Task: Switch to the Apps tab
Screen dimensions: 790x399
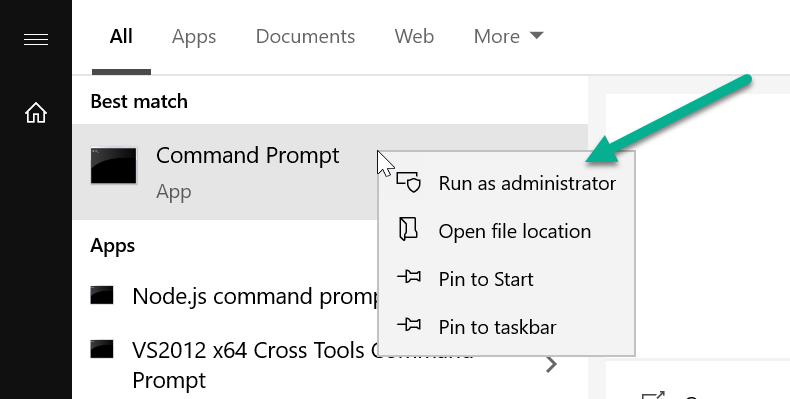Action: [194, 37]
